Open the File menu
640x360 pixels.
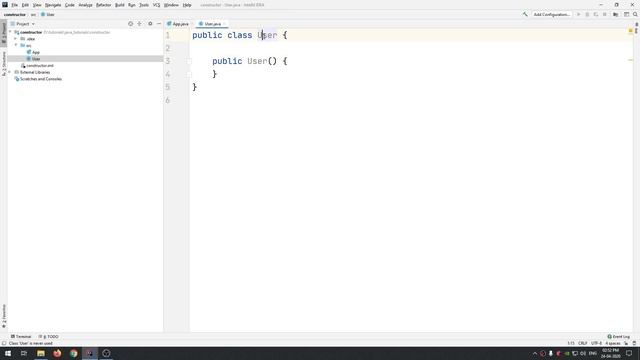pos(14,5)
